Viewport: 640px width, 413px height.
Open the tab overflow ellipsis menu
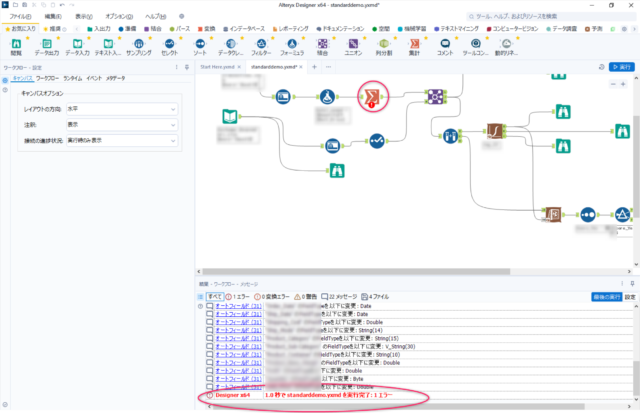(x=328, y=67)
